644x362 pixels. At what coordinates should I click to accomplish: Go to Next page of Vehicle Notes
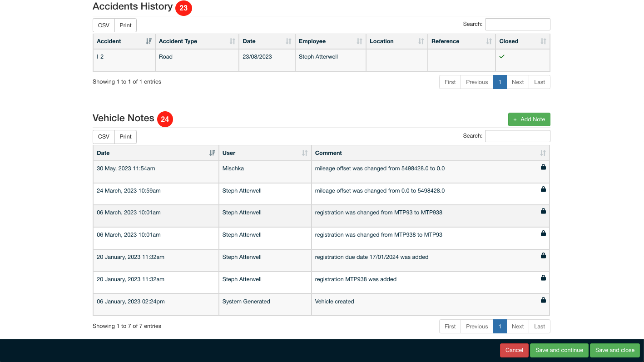tap(517, 326)
